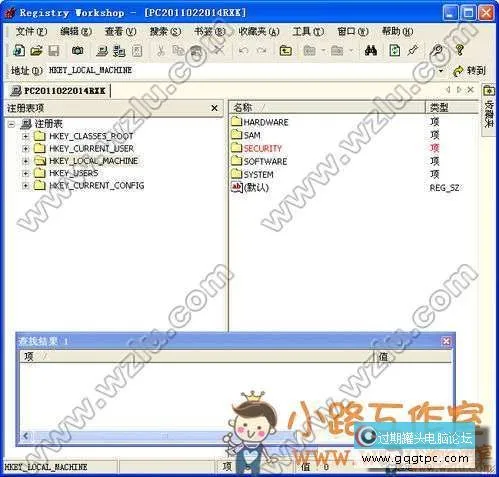This screenshot has height=477, width=499.
Task: Open the 文件(F) menu
Action: click(31, 31)
